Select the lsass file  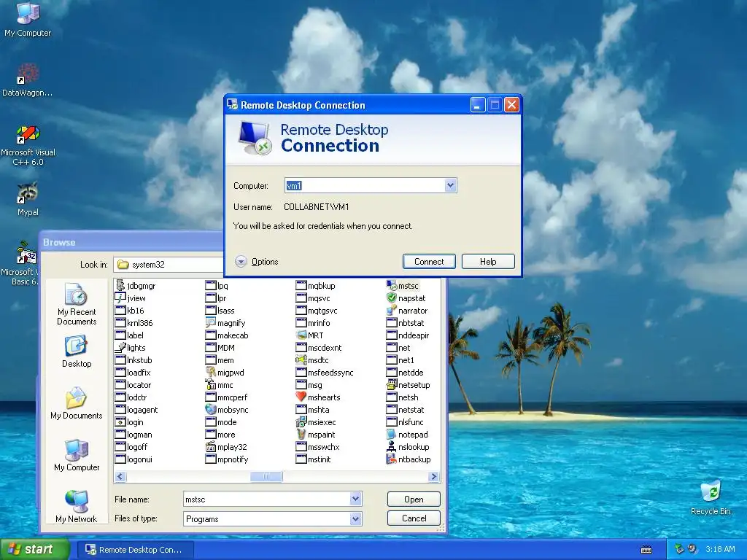coord(220,311)
